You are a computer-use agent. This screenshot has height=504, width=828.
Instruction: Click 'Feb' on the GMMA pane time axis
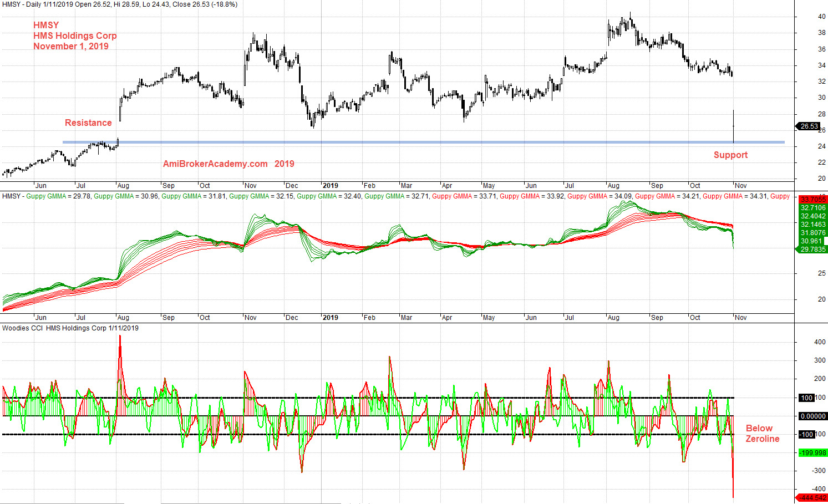coord(369,318)
